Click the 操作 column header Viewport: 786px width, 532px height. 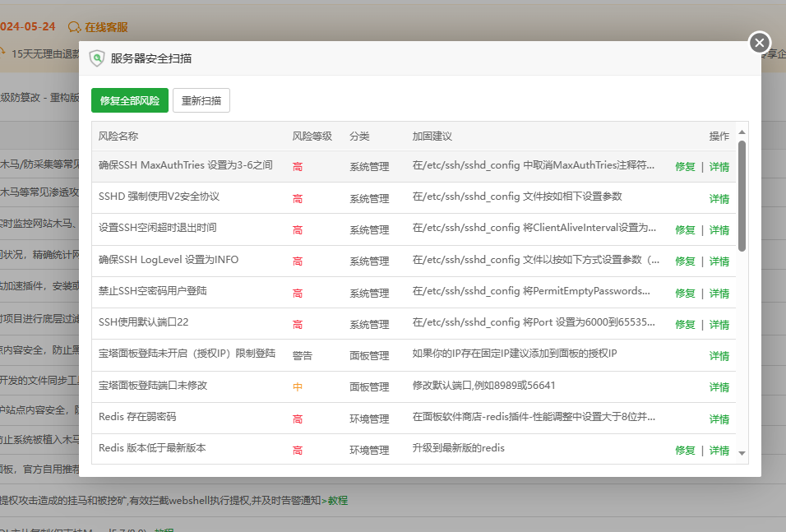click(719, 136)
